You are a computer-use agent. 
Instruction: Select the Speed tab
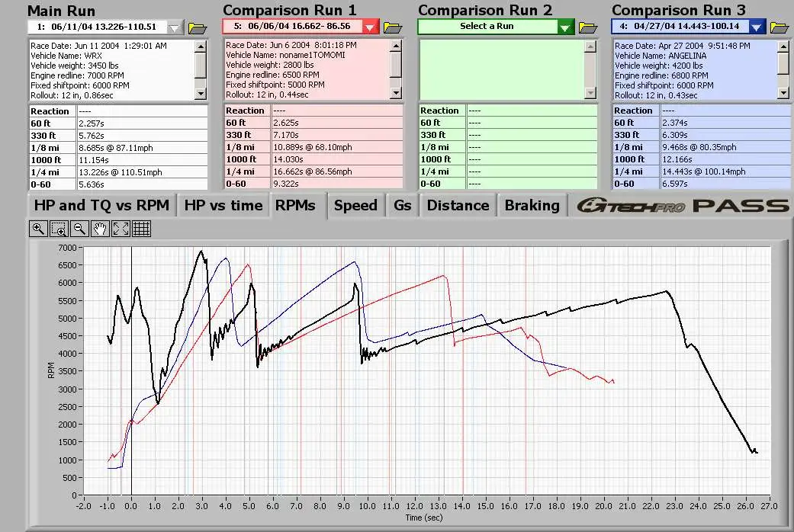click(355, 205)
